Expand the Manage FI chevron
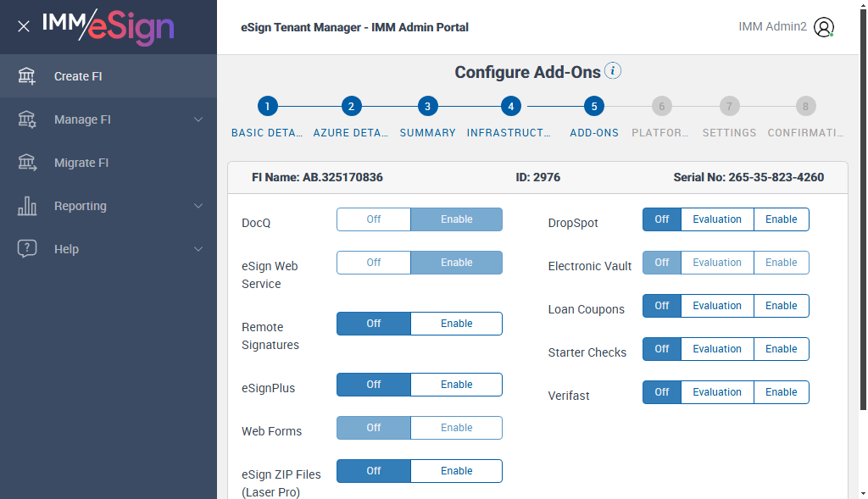 click(198, 119)
